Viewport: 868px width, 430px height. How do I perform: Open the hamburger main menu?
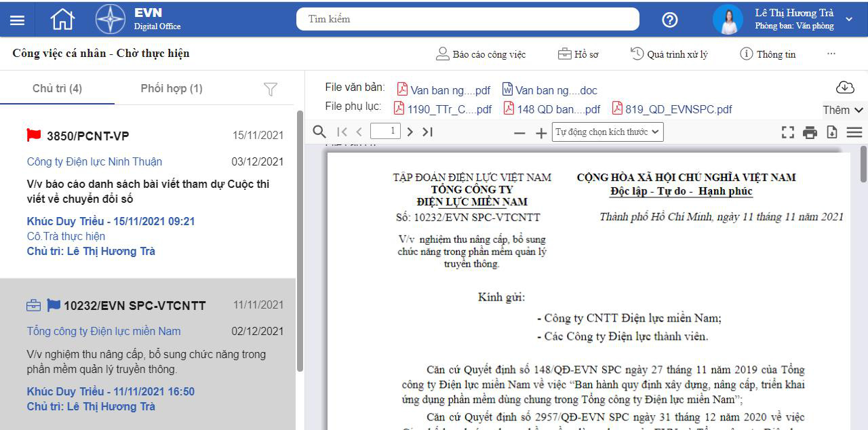(x=17, y=20)
